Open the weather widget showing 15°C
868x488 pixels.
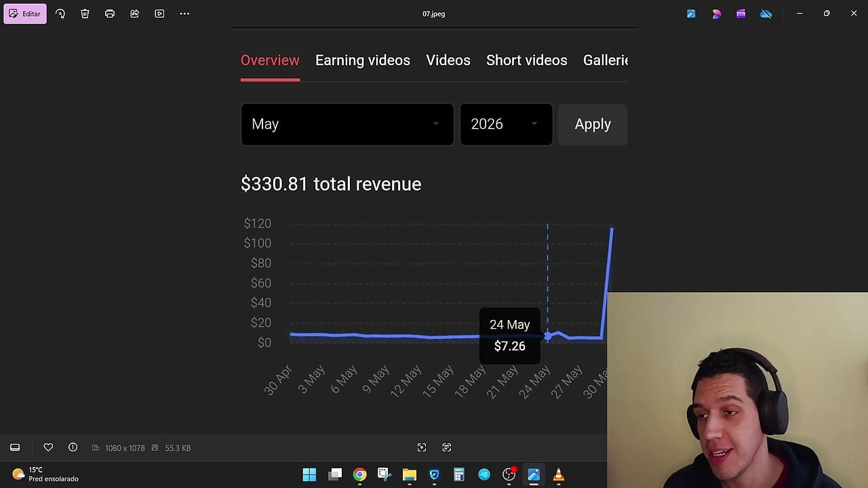pos(45,474)
